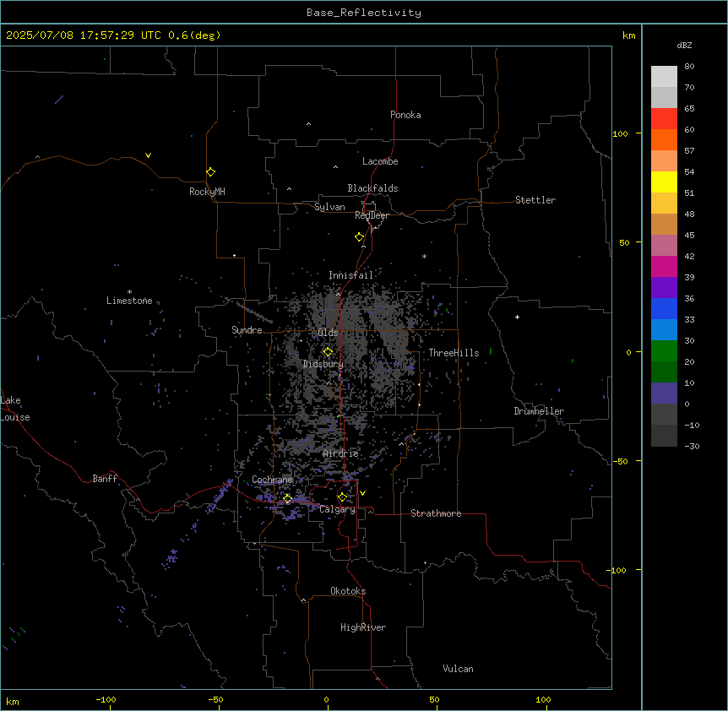The width and height of the screenshot is (728, 711).
Task: Click the Calgary city label
Action: (x=338, y=509)
